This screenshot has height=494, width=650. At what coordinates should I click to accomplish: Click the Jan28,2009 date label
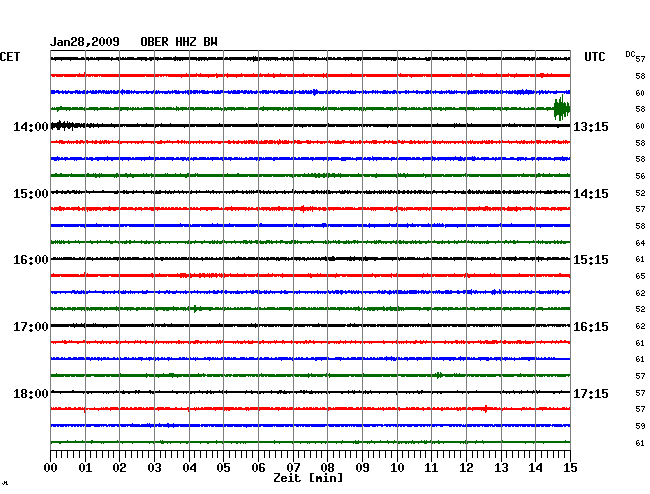click(85, 42)
